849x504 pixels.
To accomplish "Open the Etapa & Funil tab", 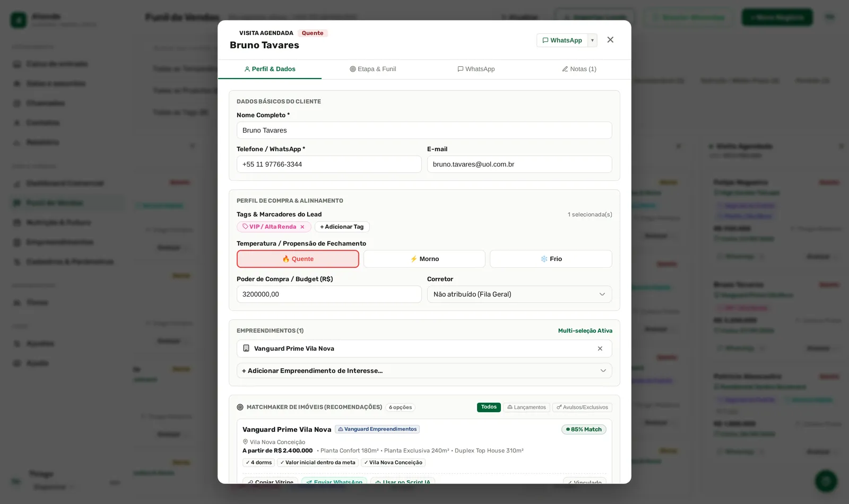I will (x=373, y=69).
